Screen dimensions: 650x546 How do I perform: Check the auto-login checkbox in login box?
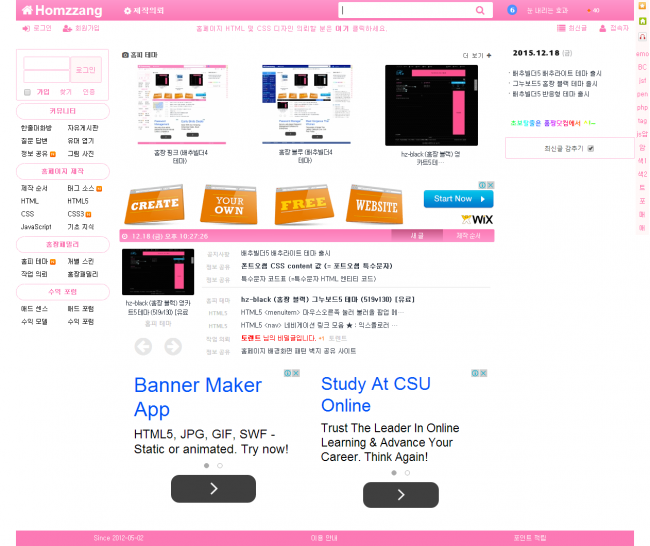click(27, 91)
